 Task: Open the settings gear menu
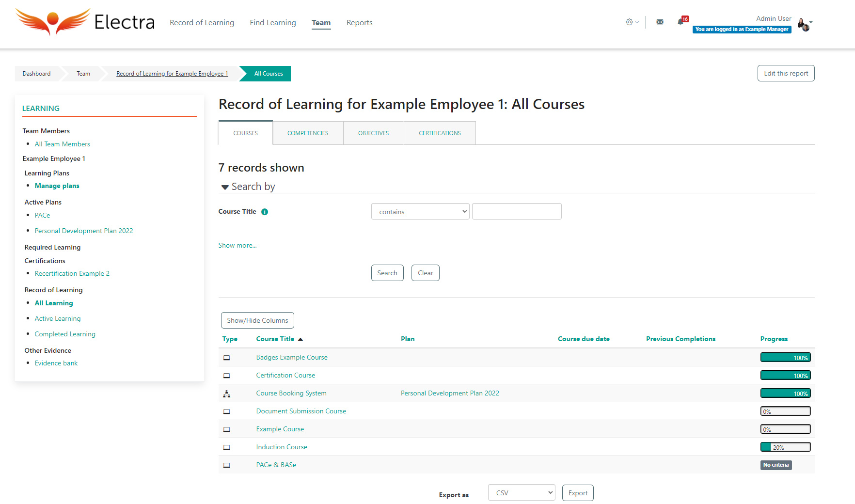[x=630, y=22]
